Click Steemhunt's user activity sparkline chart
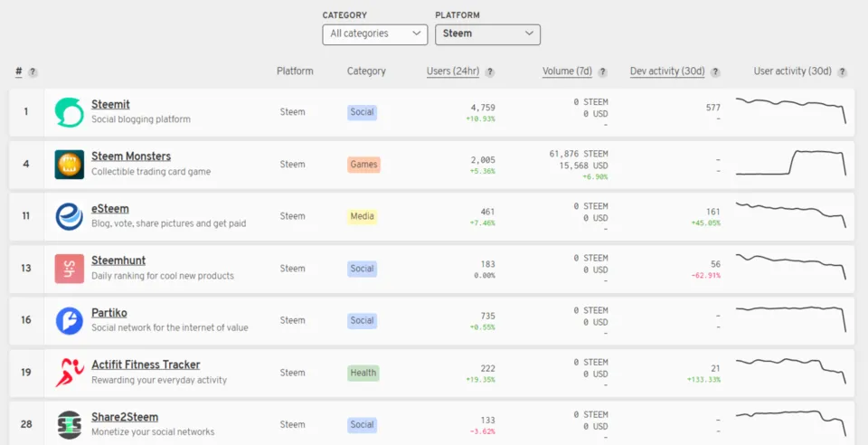The width and height of the screenshot is (868, 445). tap(791, 267)
